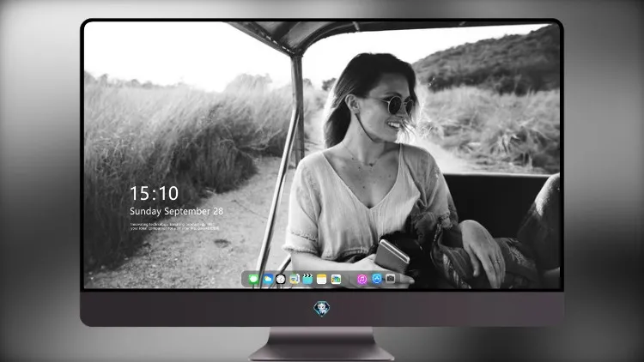
Task: Open the pink Music app in the dock
Action: point(361,279)
